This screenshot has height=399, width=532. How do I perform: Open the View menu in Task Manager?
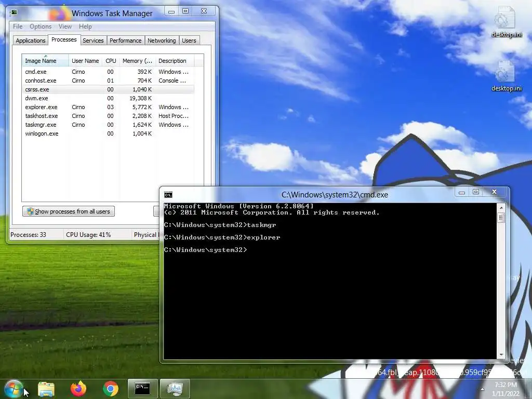(65, 26)
